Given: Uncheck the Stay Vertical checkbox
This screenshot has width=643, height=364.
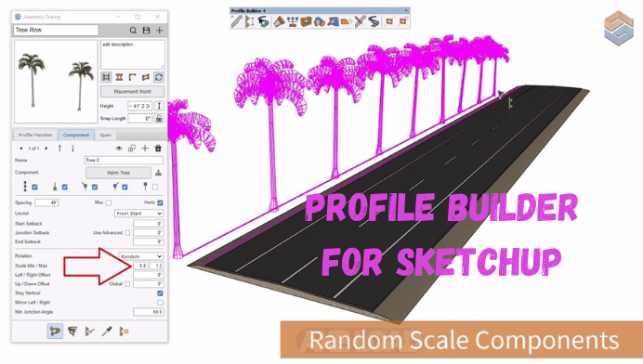Looking at the screenshot, I should point(160,293).
